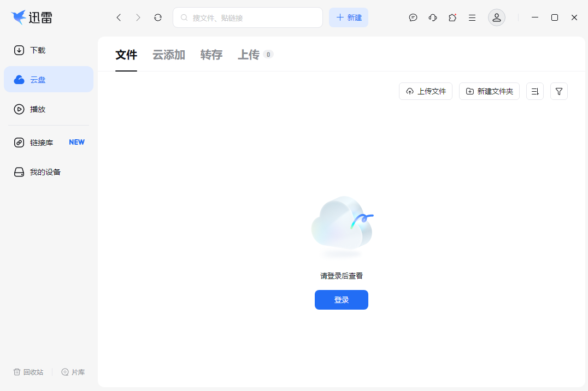
Task: Open 片库 at the bottom left
Action: (73, 372)
